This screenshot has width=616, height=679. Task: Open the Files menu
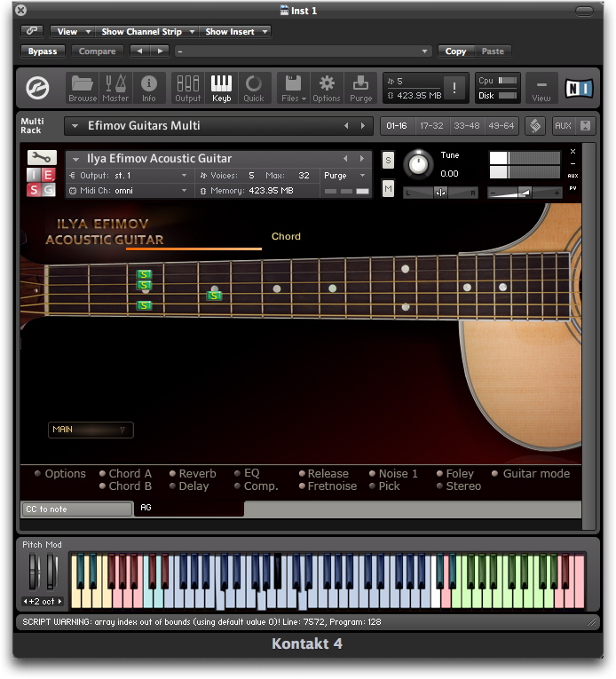click(x=293, y=89)
